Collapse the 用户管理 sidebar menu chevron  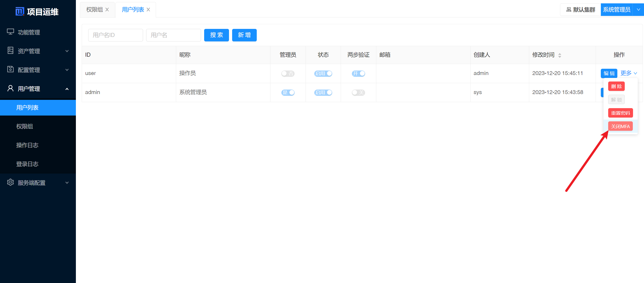point(67,89)
